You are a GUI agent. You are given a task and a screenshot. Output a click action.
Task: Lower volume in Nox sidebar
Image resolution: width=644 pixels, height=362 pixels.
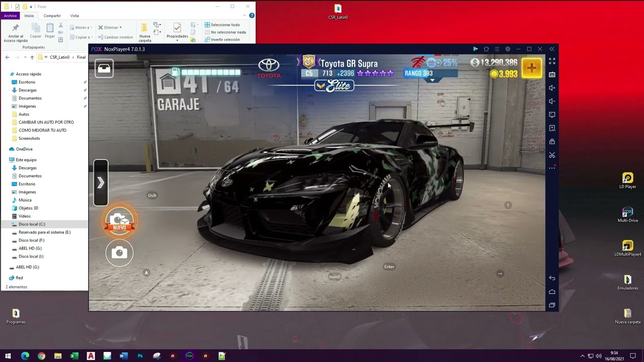click(552, 102)
